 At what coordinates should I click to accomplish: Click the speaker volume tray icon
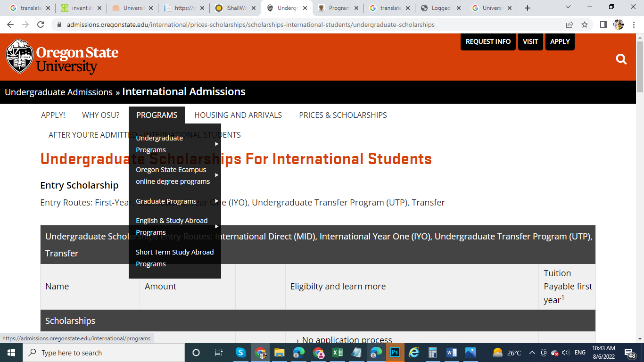point(566,353)
